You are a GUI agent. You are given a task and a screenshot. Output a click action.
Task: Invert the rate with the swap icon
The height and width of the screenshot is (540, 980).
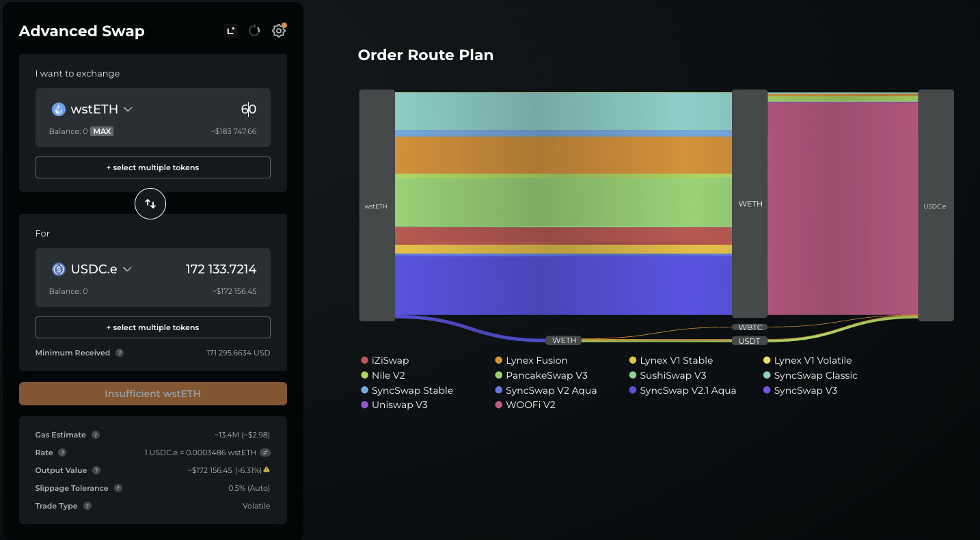coord(265,453)
